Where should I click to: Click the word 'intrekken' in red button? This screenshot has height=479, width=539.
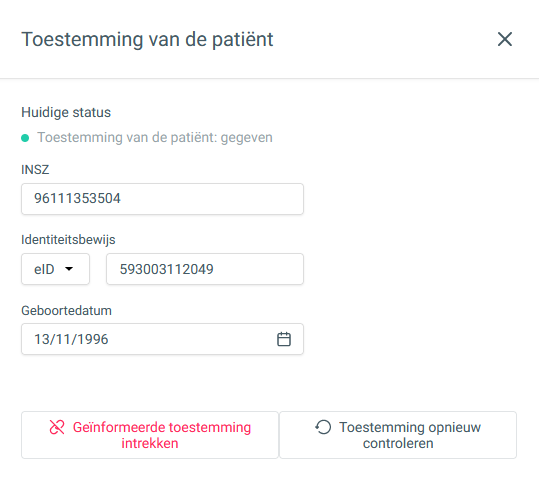[x=150, y=443]
